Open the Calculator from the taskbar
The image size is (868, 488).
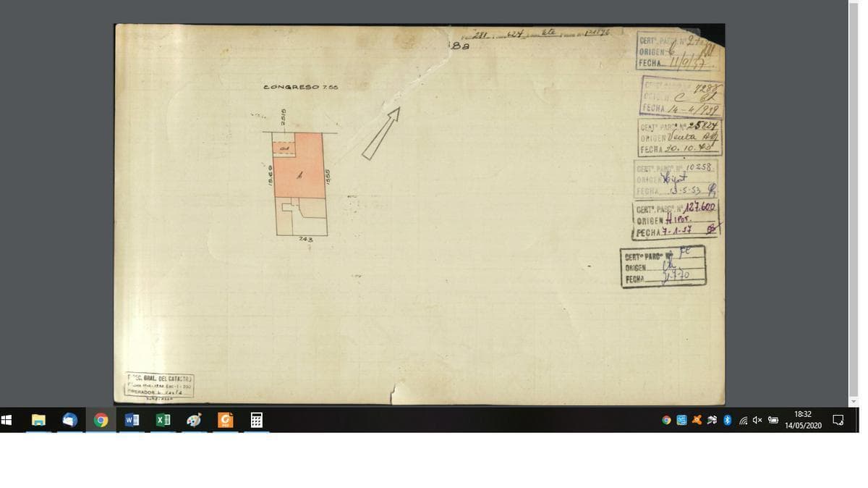[x=256, y=420]
